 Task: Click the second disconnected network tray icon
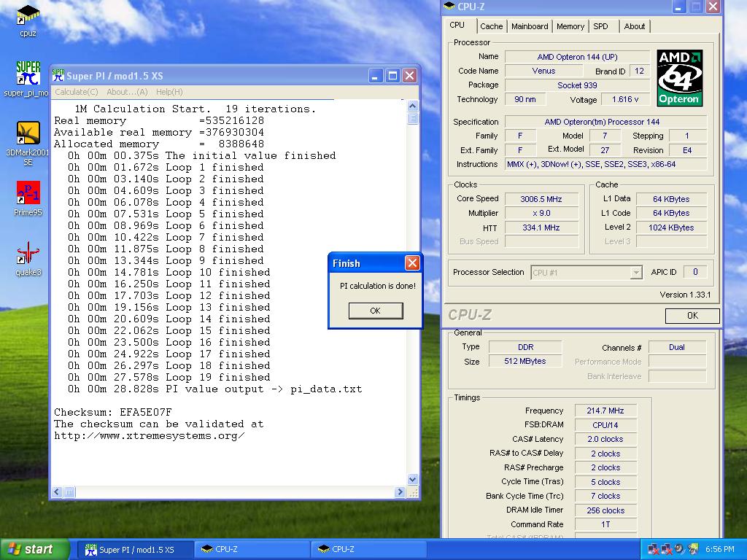click(x=666, y=549)
